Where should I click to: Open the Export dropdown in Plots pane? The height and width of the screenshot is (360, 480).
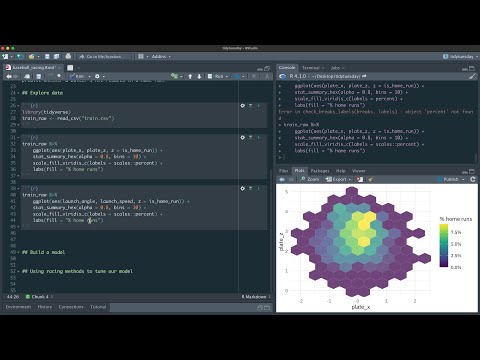338,179
